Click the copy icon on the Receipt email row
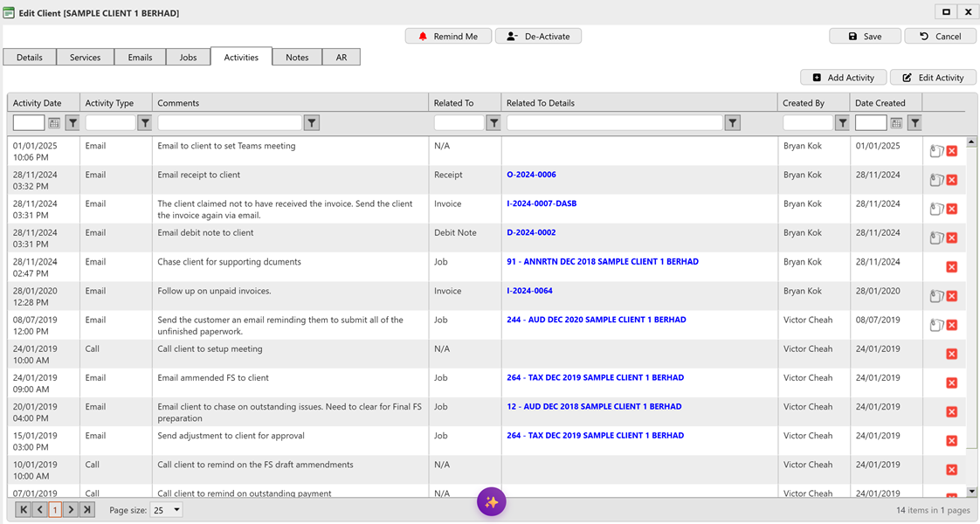 click(x=937, y=179)
